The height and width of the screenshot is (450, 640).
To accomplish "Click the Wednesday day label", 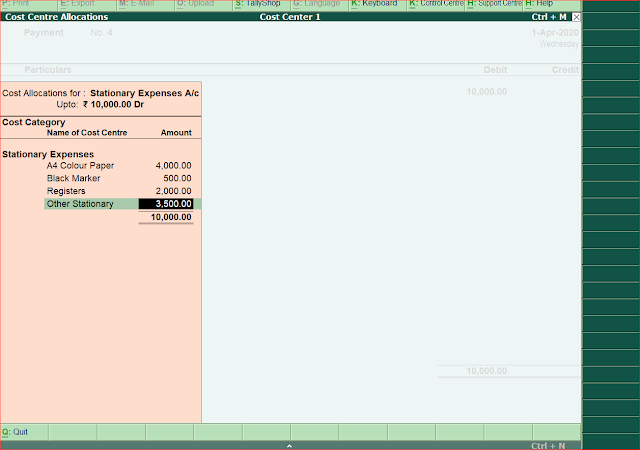I will [x=559, y=44].
